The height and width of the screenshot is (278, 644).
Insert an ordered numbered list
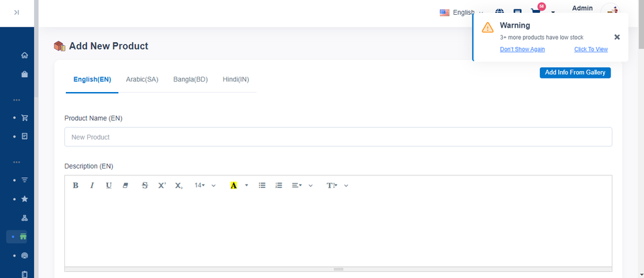pos(279,185)
